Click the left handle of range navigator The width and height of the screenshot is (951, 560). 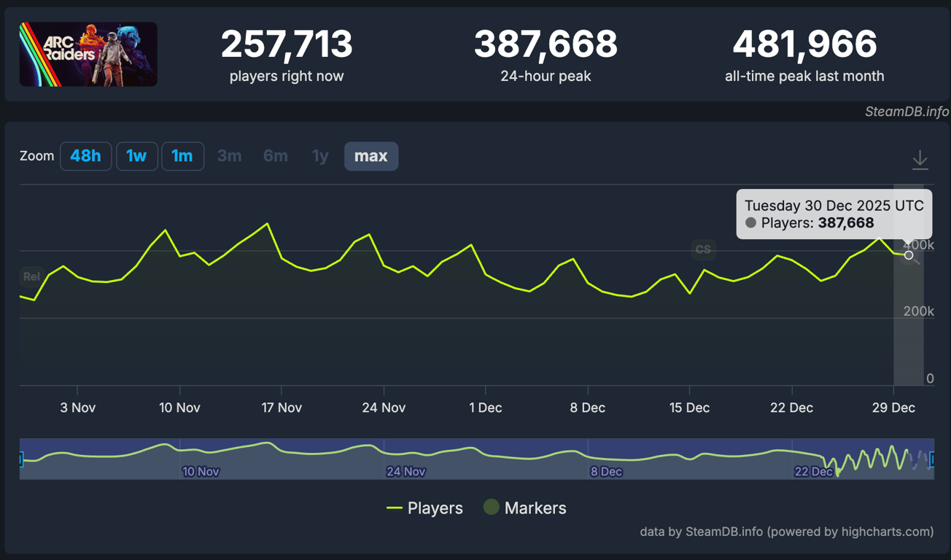tap(20, 459)
